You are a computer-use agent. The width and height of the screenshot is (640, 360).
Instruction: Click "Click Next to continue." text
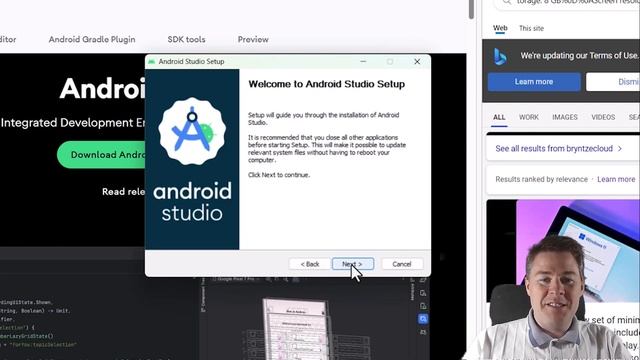pyautogui.click(x=279, y=175)
